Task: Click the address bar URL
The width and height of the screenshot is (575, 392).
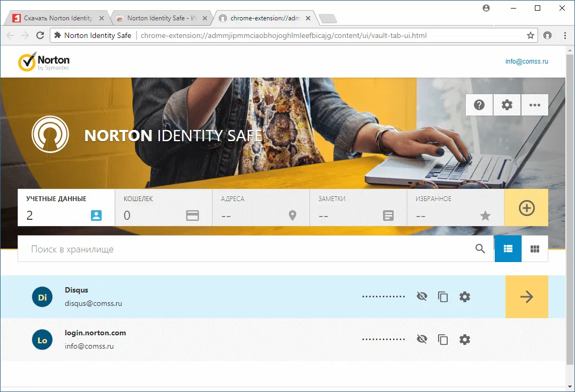Action: click(x=283, y=35)
